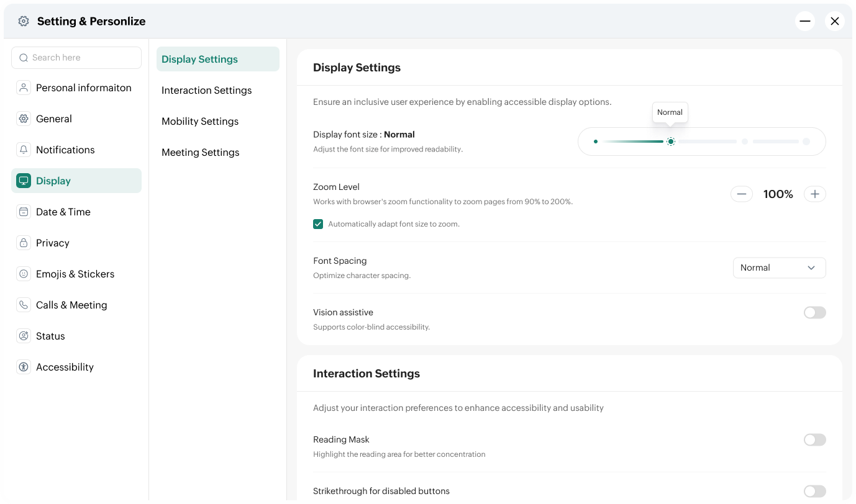Click the settings gear icon in title bar
856x504 pixels.
coord(24,21)
